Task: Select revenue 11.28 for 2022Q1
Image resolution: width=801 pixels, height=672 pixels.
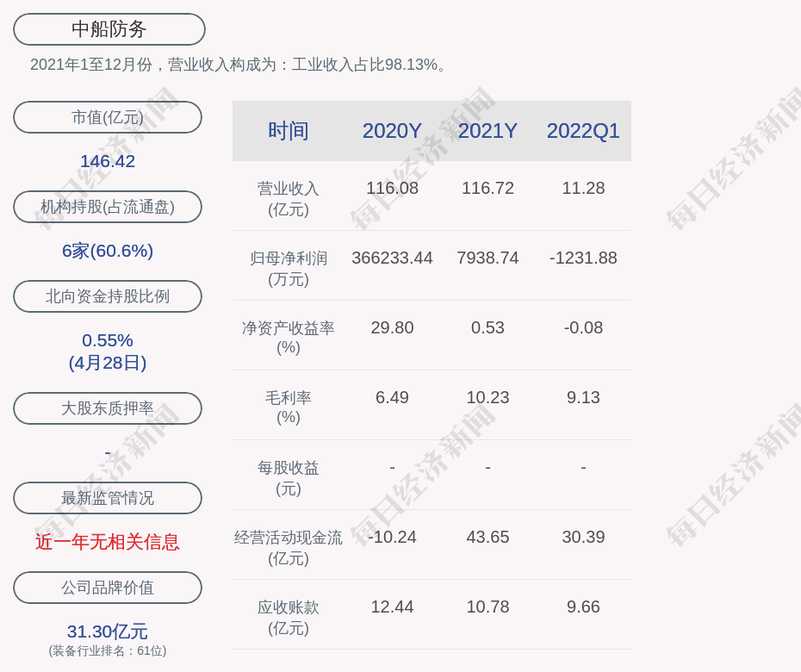Action: point(583,188)
